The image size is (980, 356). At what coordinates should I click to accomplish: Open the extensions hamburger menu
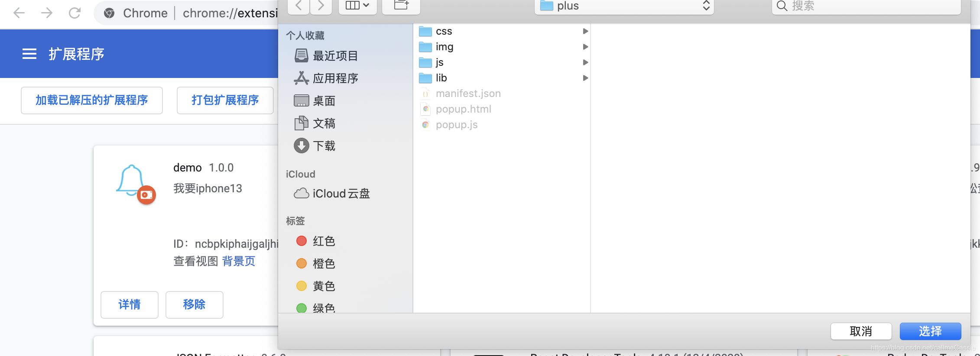tap(29, 54)
